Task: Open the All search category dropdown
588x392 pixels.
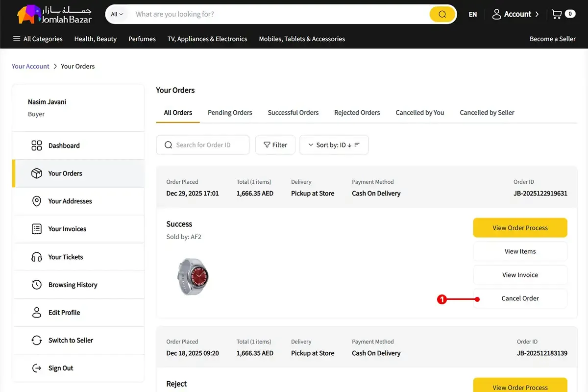Action: point(117,14)
